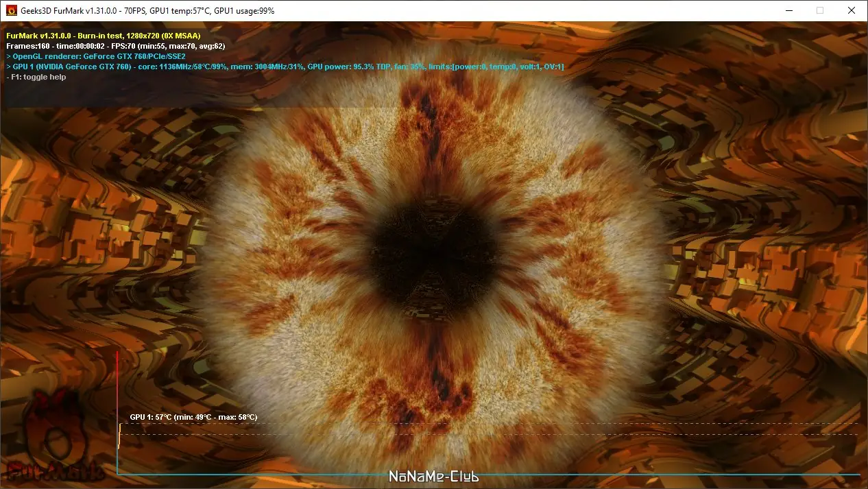Click the 'OpenGL renderer: GeForce GTX 760' line
Image resolution: width=868 pixels, height=489 pixels.
(95, 56)
